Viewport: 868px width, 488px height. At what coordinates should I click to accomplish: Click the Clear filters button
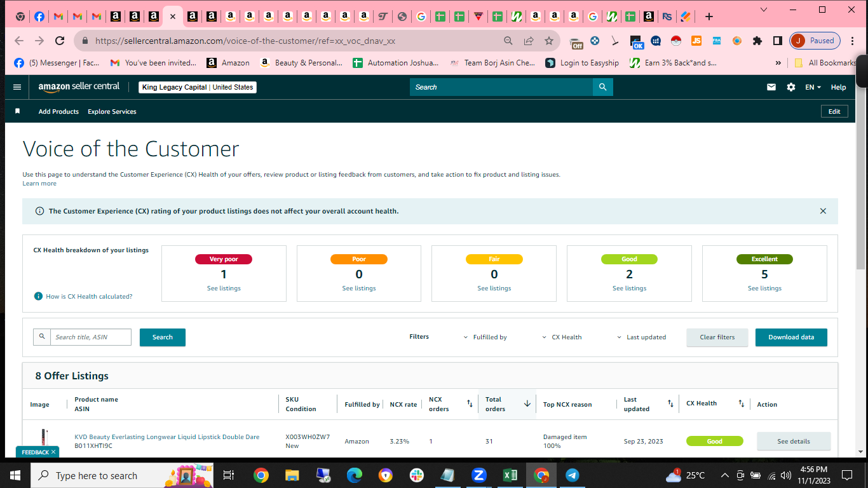[x=717, y=337]
